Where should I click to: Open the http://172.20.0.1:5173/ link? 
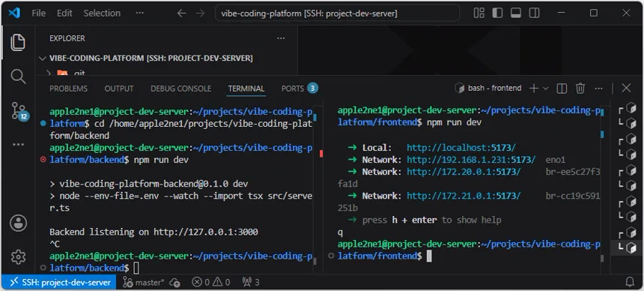pos(464,172)
